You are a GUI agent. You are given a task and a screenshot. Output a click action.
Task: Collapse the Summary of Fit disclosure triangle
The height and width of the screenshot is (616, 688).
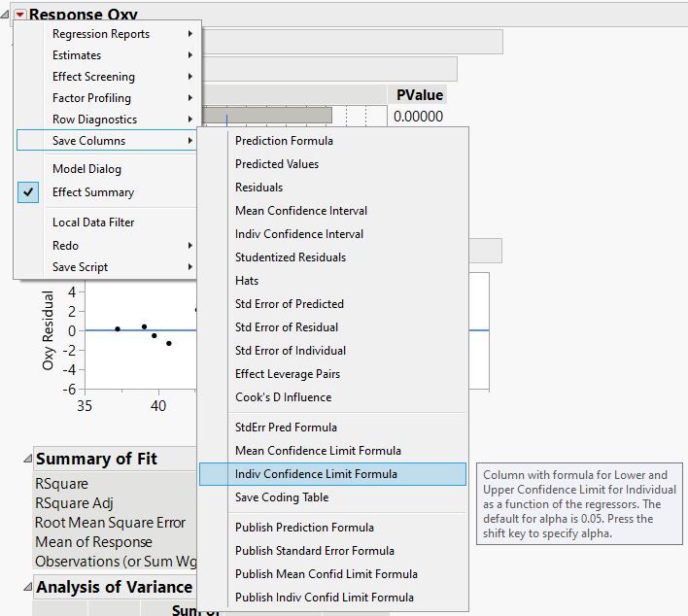tap(26, 459)
